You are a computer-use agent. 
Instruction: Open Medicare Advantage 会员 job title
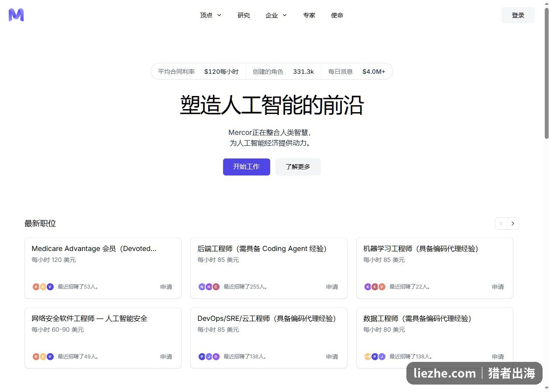94,249
